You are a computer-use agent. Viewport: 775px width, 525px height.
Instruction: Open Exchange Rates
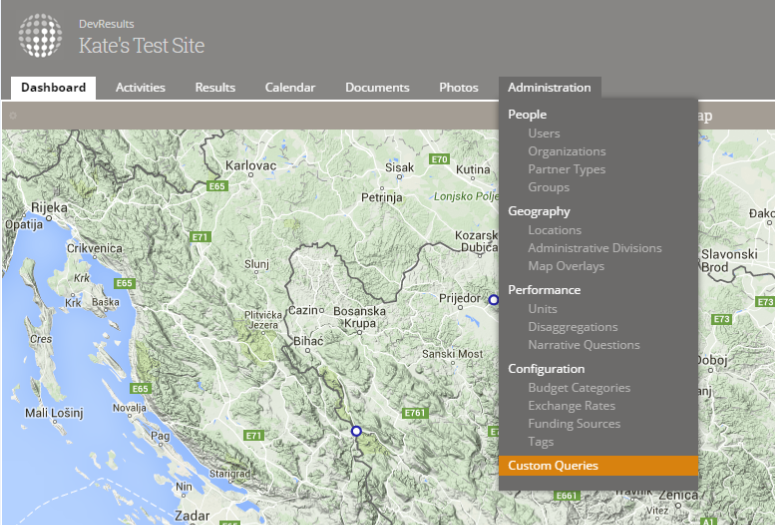click(571, 406)
